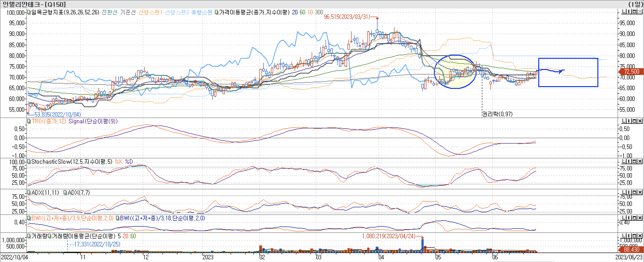Toggle the 가격이동평균 indicator checkbox
This screenshot has width=644, height=262.
[x=217, y=12]
